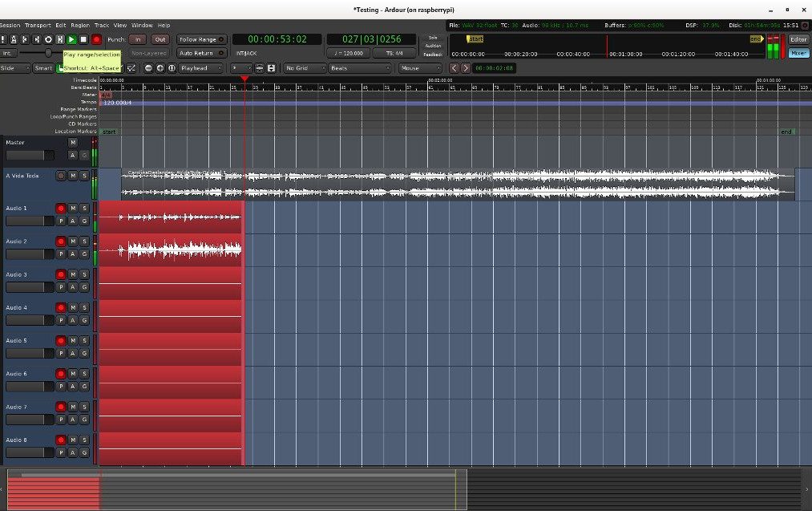Toggle record arm on Audio 5 track
This screenshot has width=812, height=511.
click(61, 340)
